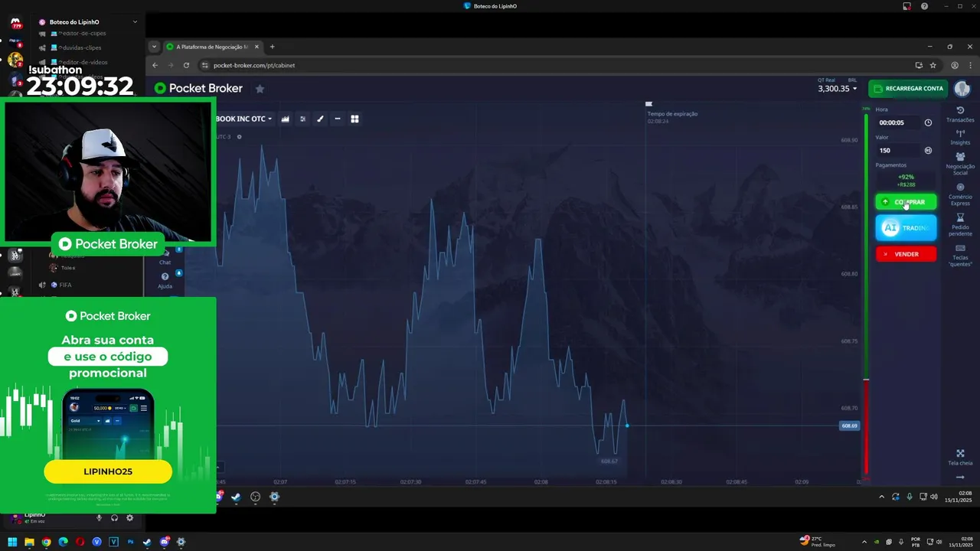Reload the Pocket Broker browser page
This screenshot has width=980, height=551.
pos(186,65)
